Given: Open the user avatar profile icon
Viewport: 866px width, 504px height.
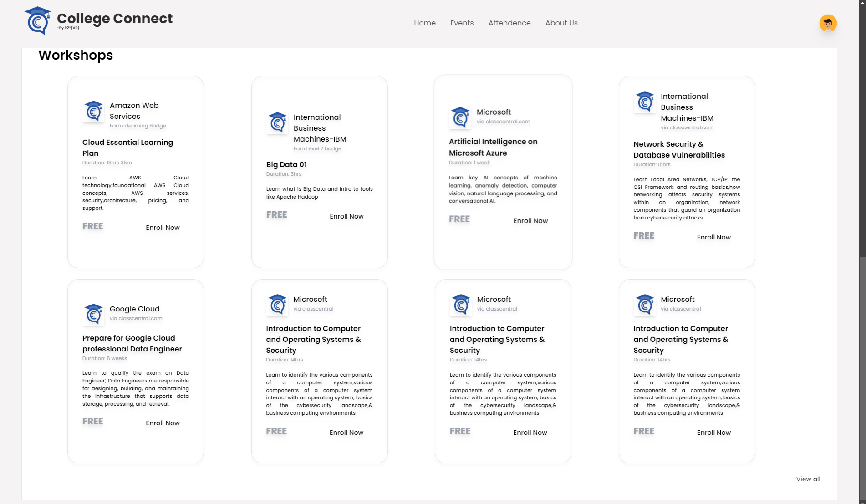Looking at the screenshot, I should point(828,23).
